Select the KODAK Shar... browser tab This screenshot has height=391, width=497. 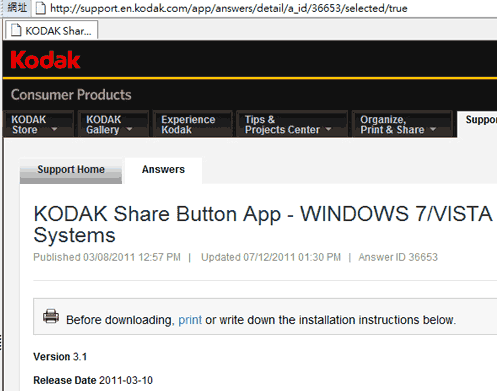point(51,30)
